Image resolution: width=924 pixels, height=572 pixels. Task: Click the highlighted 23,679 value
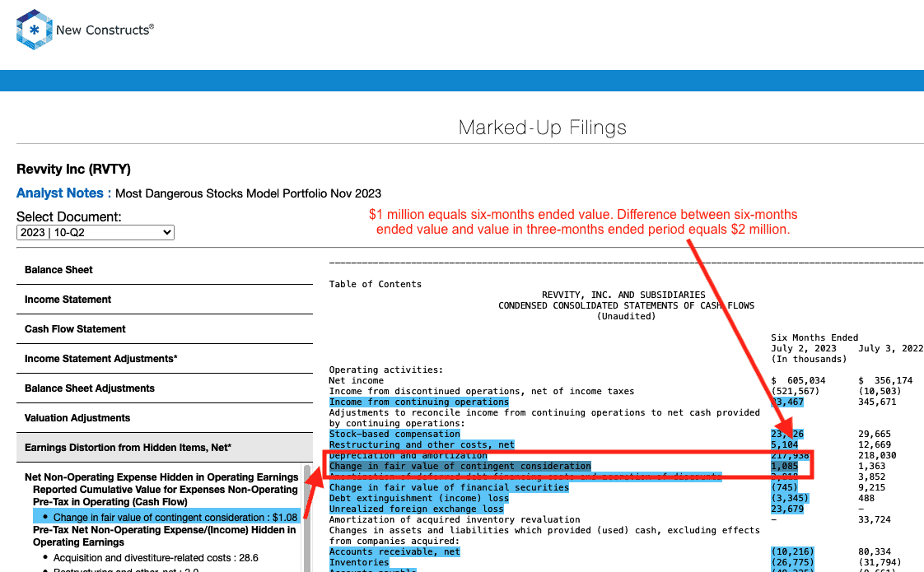pos(787,509)
